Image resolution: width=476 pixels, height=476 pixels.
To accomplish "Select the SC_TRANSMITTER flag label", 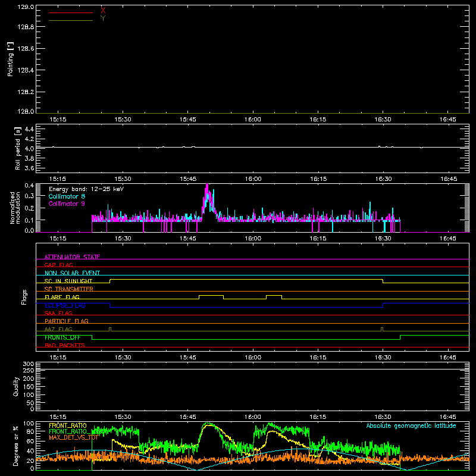I will [69, 289].
